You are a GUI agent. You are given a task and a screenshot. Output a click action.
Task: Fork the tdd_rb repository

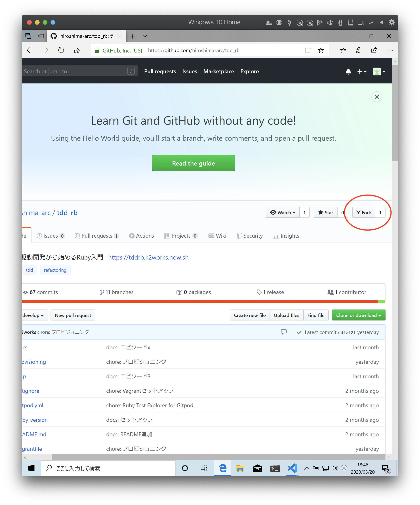[x=363, y=213]
